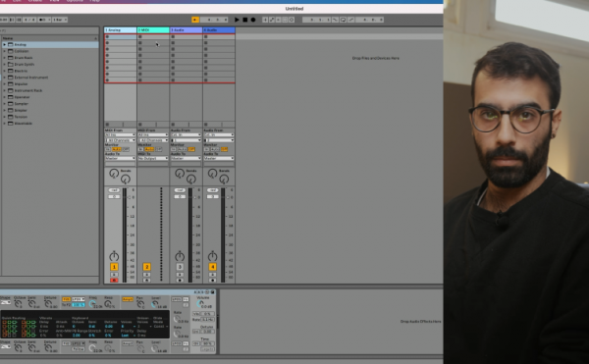
Task: Click the Draw Mode pencil in the transport bar
Action: (350, 20)
